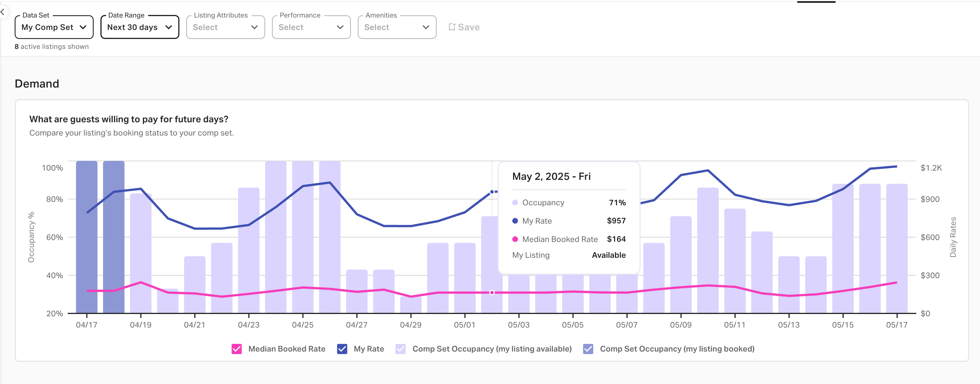Collapse sidebar using the back chevron
Viewport: 980px width, 384px height.
[3, 12]
